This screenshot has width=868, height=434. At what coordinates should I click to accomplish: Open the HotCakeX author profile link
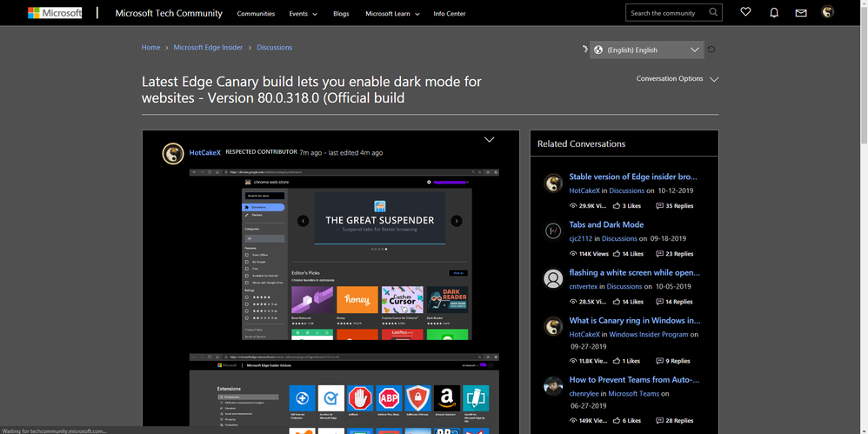pyautogui.click(x=204, y=153)
